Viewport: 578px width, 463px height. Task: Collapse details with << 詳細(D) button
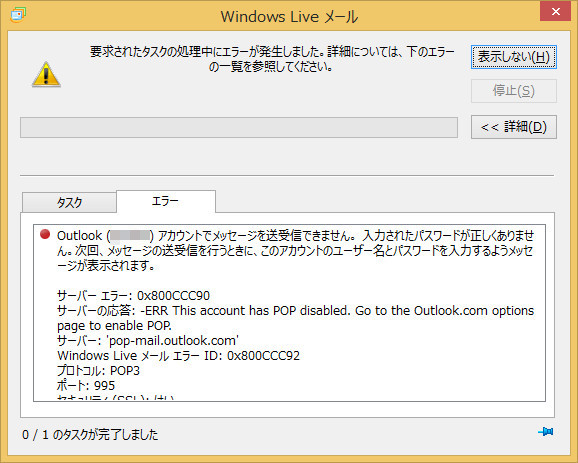pos(513,127)
